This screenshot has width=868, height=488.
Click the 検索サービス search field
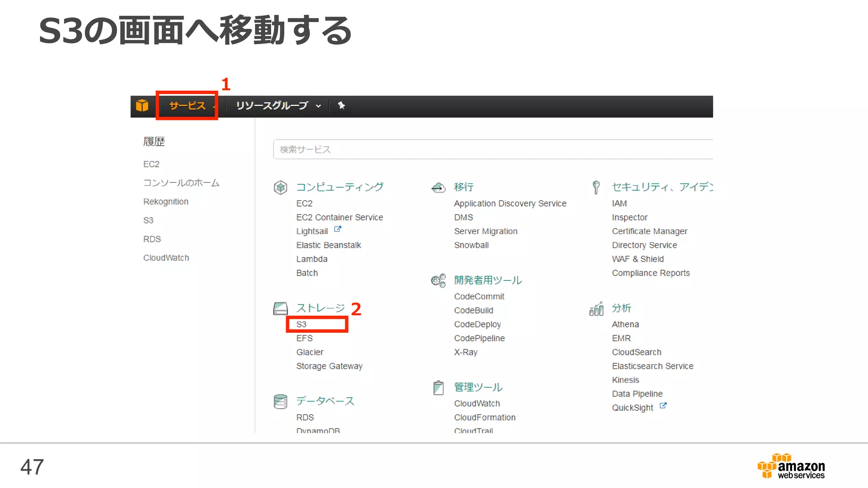pyautogui.click(x=493, y=150)
